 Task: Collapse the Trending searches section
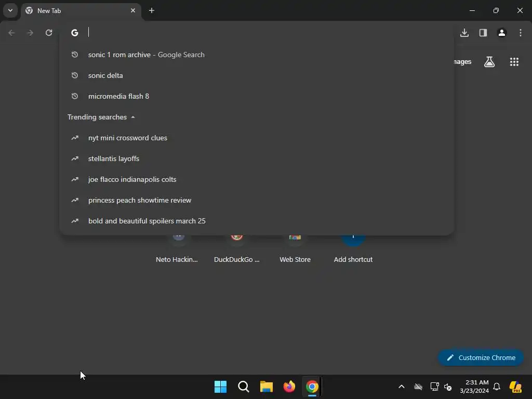101,117
